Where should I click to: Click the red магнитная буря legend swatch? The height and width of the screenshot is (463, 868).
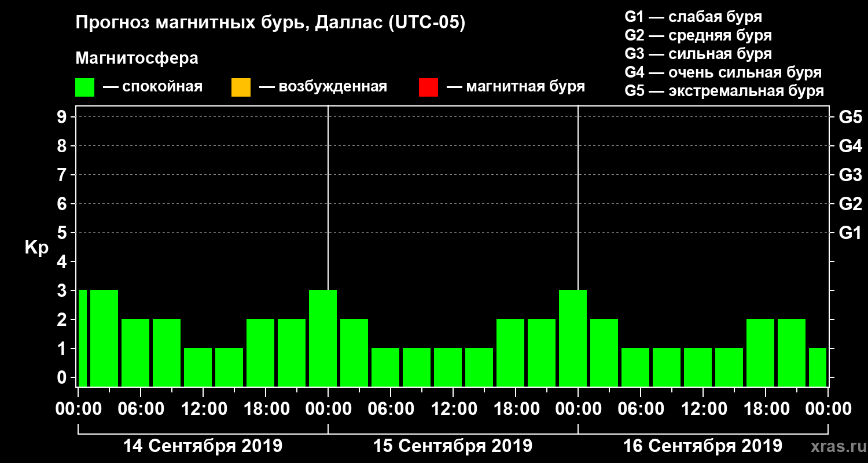(x=428, y=87)
